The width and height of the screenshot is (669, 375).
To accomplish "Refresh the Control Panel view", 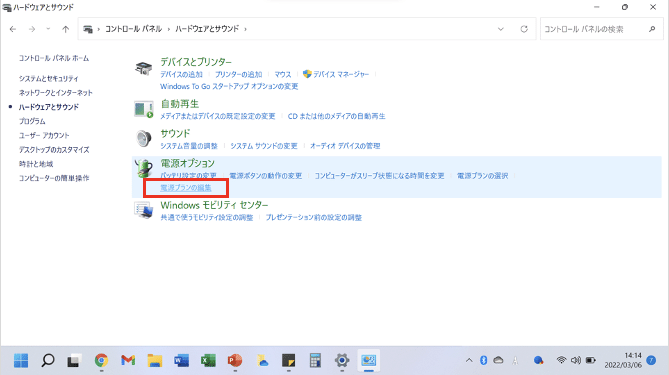I will click(x=524, y=29).
